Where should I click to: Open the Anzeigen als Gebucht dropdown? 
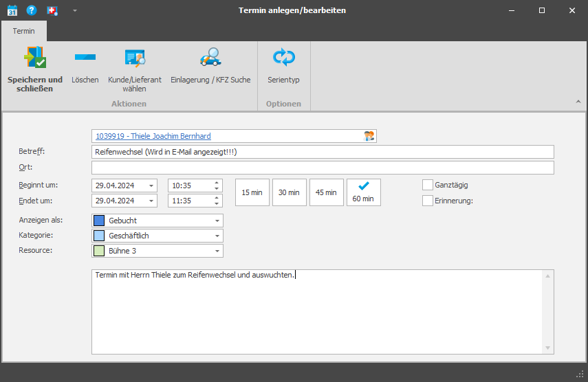(x=217, y=221)
